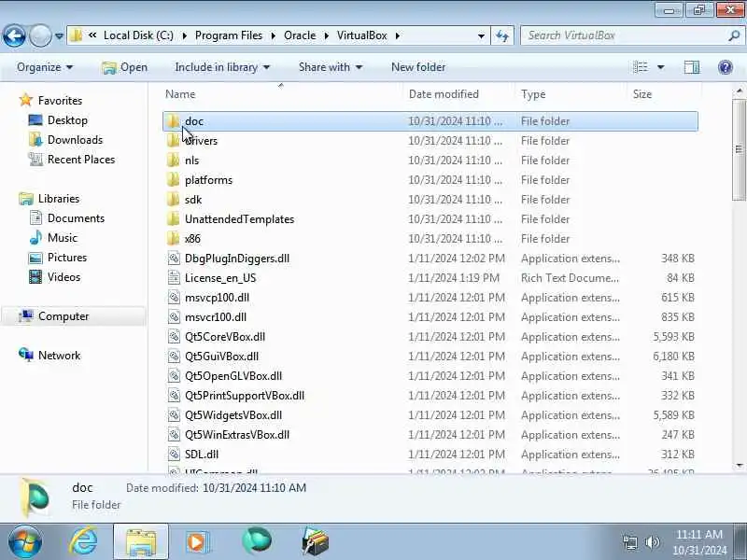The width and height of the screenshot is (747, 560).
Task: Click the Program Files breadcrumb
Action: pyautogui.click(x=229, y=35)
